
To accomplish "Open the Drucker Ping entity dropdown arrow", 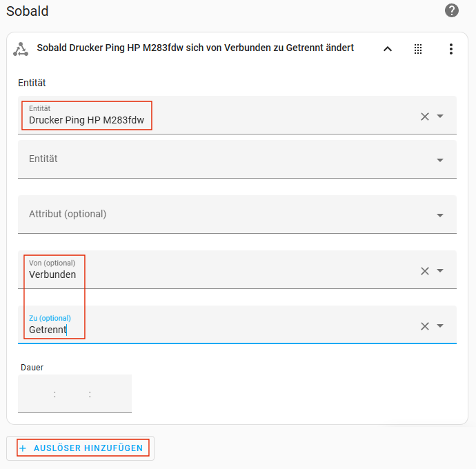I will pos(440,117).
